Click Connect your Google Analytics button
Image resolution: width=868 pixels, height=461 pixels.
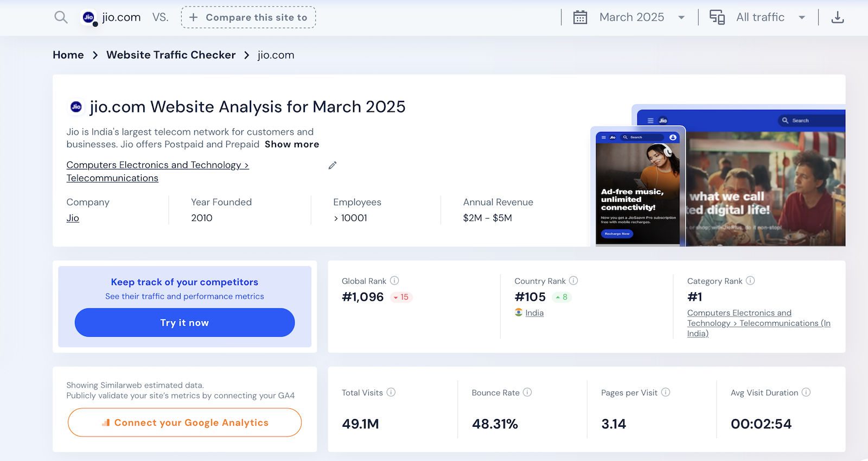coord(184,422)
